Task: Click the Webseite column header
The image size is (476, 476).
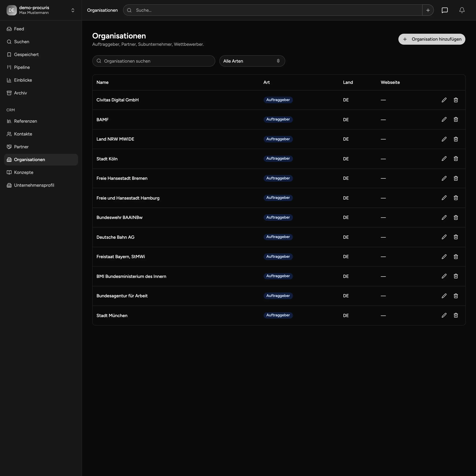Action: point(390,82)
